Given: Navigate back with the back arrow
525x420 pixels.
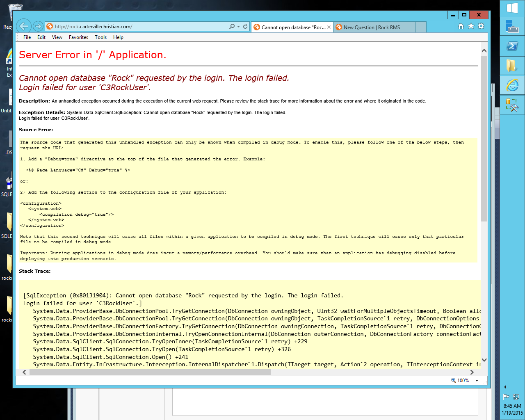Looking at the screenshot, I should (x=23, y=26).
